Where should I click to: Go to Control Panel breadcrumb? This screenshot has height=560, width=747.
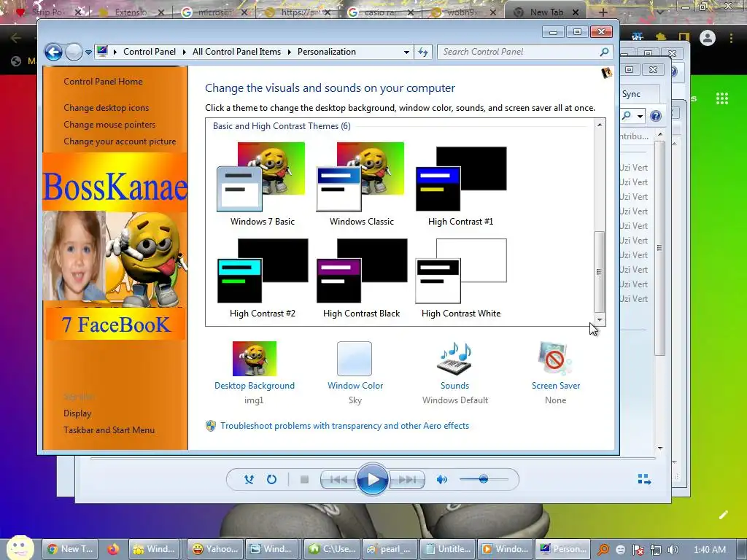coord(149,52)
